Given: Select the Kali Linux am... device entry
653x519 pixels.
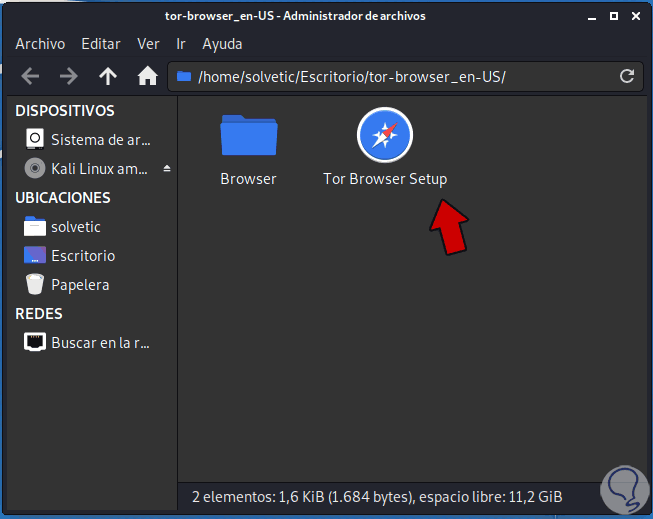Looking at the screenshot, I should point(92,169).
